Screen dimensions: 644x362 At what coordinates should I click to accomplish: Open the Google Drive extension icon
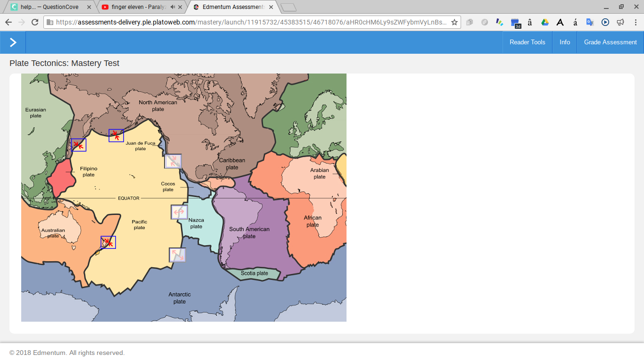click(545, 22)
